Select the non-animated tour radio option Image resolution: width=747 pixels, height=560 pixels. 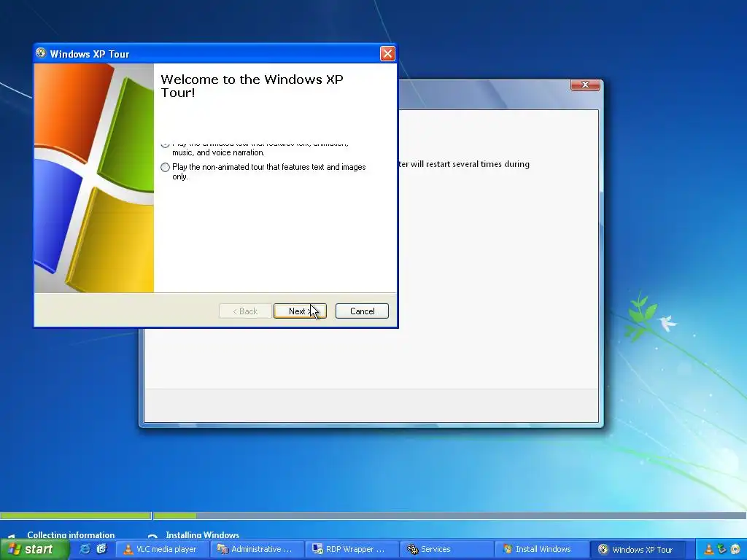click(166, 167)
